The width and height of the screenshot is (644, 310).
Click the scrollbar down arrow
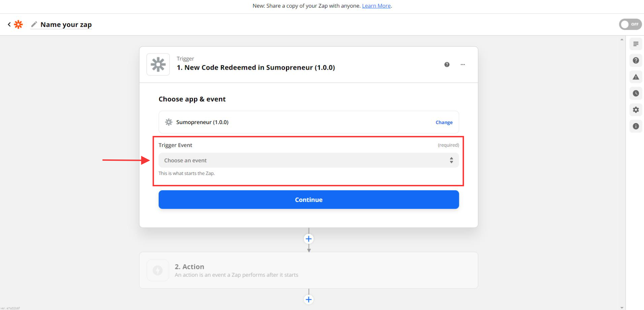click(622, 308)
